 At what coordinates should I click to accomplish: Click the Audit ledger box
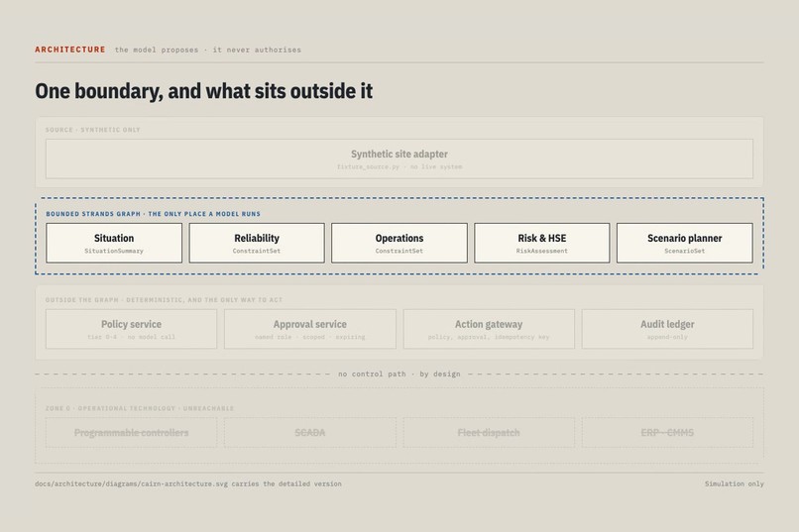[x=667, y=329]
